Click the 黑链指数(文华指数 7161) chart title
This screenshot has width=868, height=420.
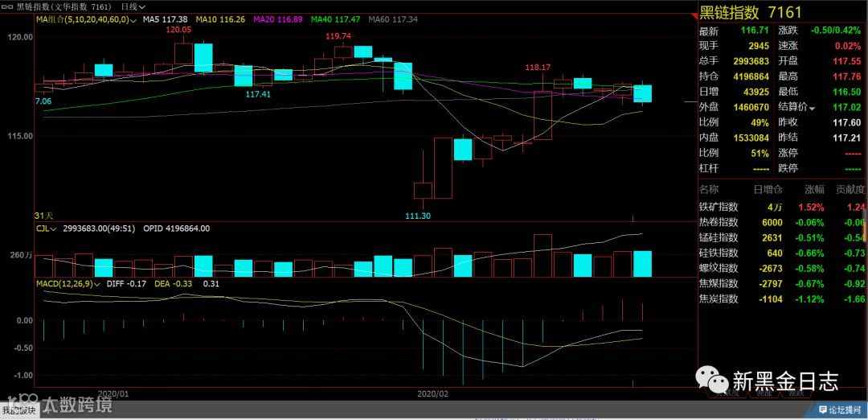[x=63, y=6]
